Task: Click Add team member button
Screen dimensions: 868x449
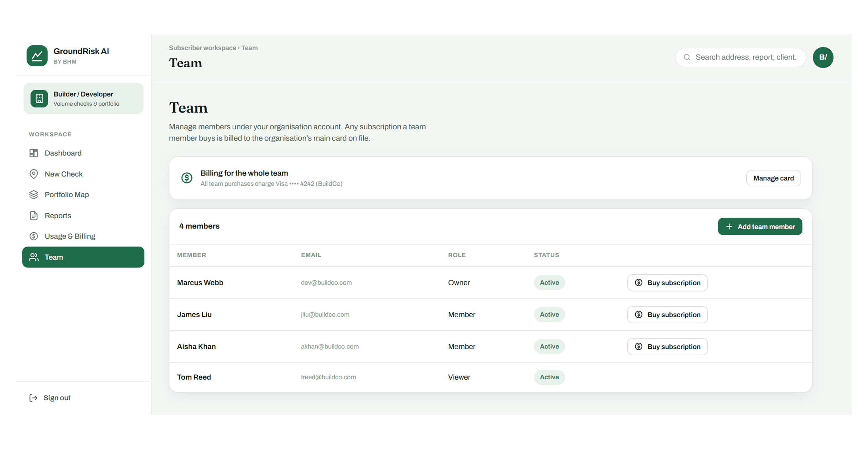Action: point(760,226)
